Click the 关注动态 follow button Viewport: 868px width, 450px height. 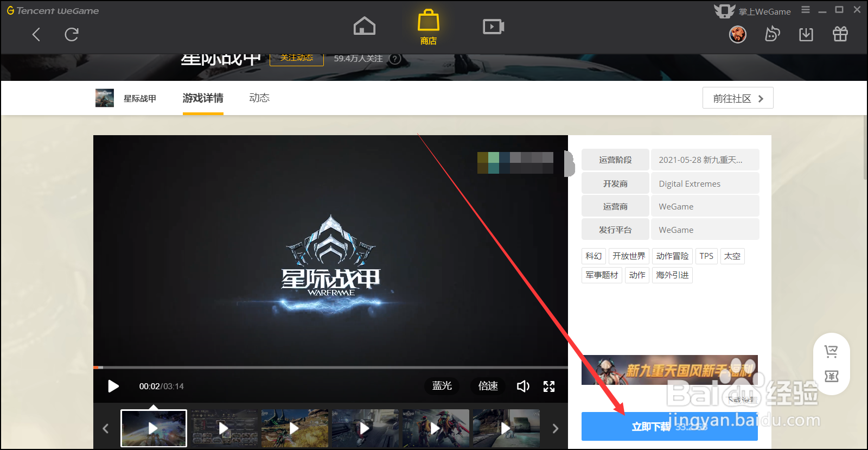tap(297, 59)
